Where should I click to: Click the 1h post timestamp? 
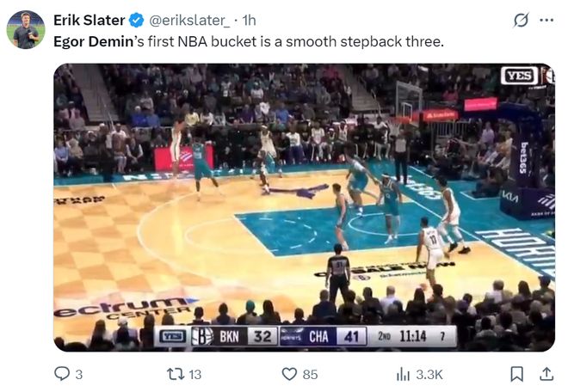250,20
